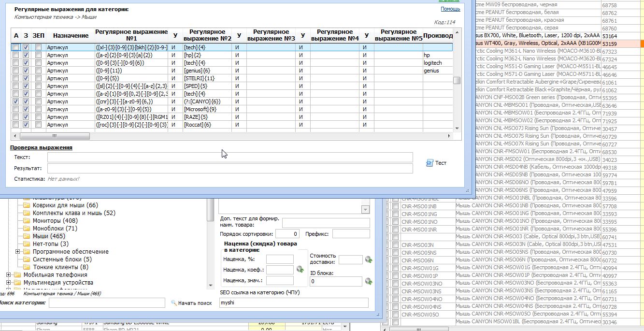
Task: Select the Мыши (465) category
Action: click(48, 236)
